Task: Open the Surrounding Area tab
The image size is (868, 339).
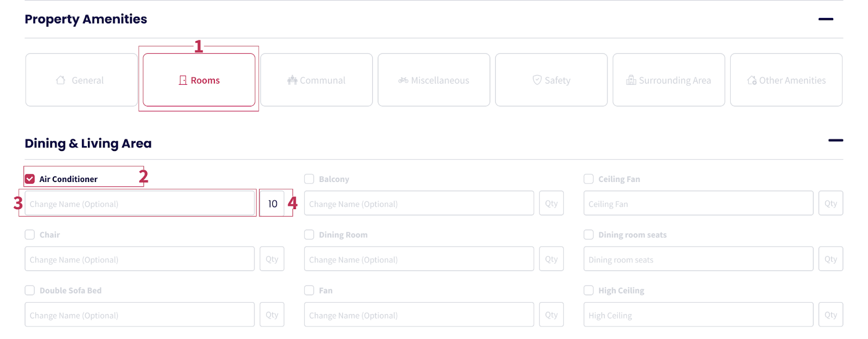Action: (669, 80)
